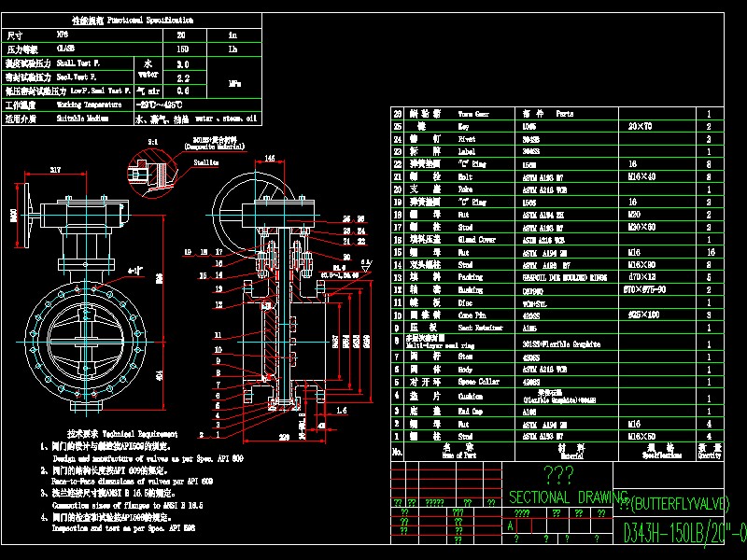
Task: Click the 'SECTIONAL DRAWING' title block text
Action: [569, 497]
